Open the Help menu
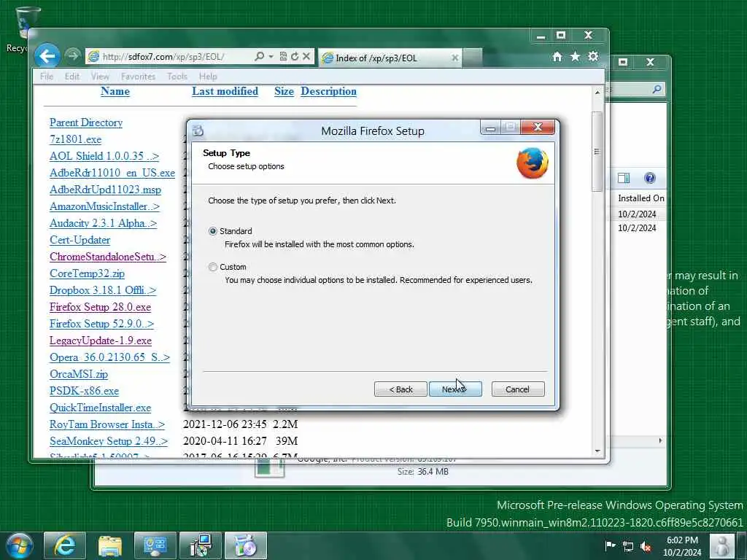 208,76
